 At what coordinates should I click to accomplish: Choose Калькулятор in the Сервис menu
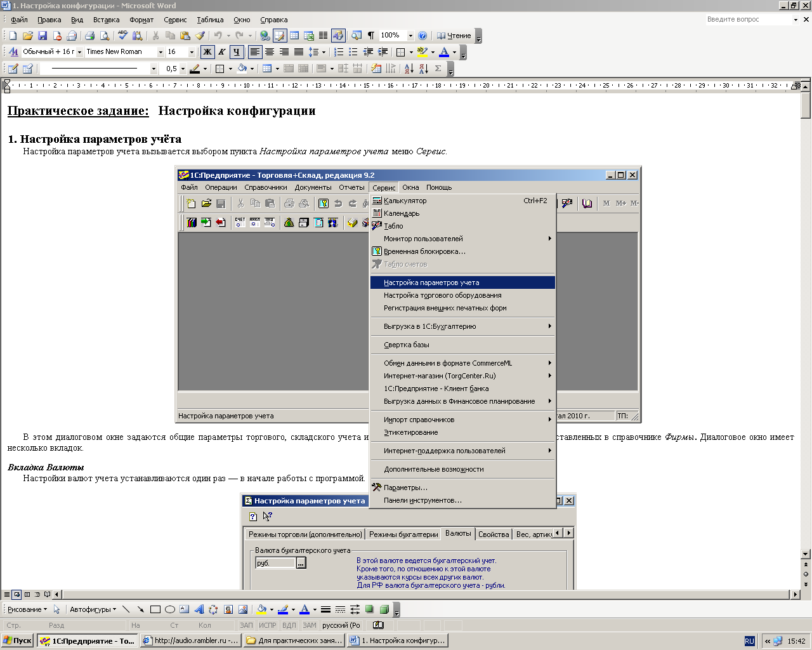pyautogui.click(x=462, y=201)
